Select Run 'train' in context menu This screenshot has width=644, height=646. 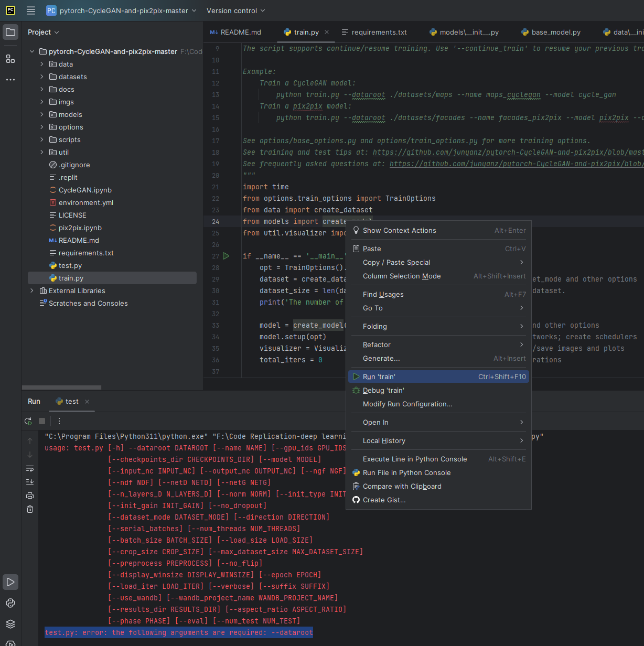tap(438, 376)
